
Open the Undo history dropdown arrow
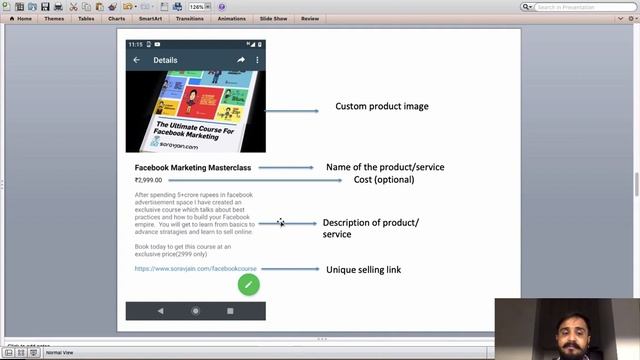pyautogui.click(x=136, y=7)
